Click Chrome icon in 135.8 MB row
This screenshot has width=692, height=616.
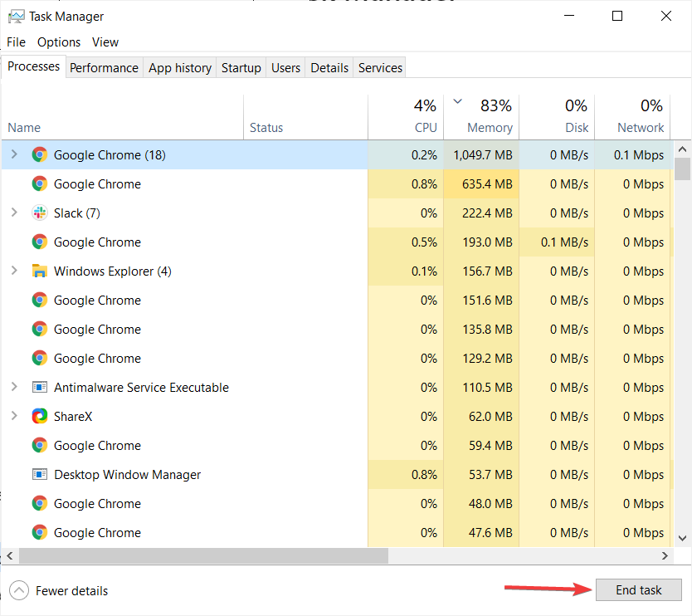tap(40, 329)
